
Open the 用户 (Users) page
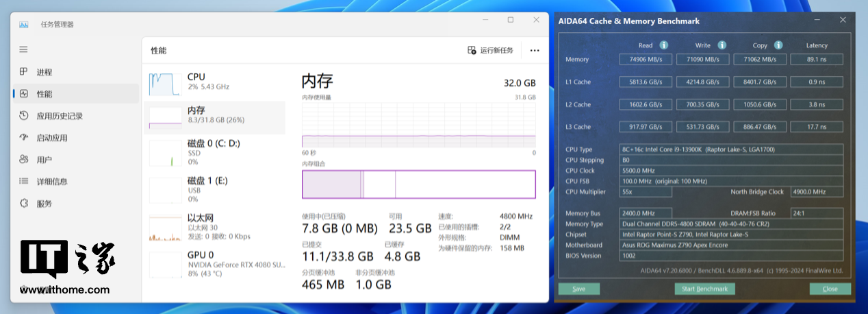tap(44, 160)
